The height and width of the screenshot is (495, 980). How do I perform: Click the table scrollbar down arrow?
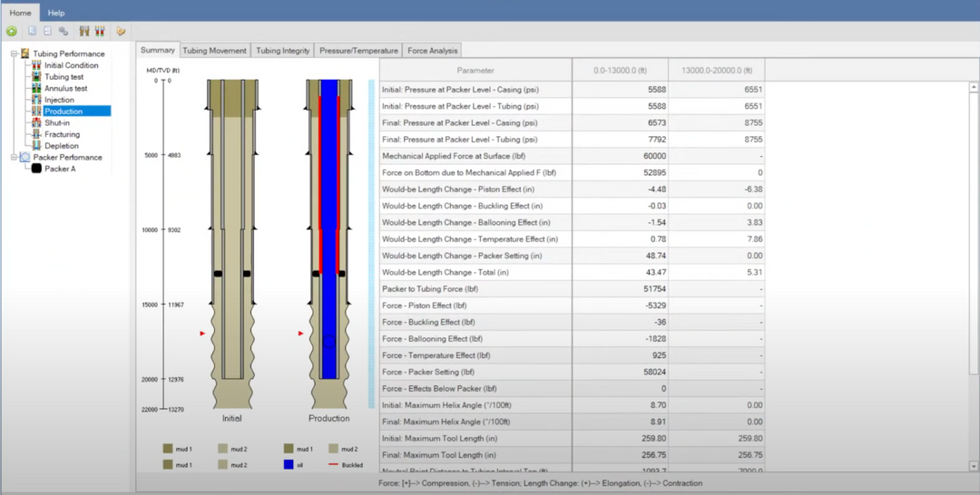(973, 466)
